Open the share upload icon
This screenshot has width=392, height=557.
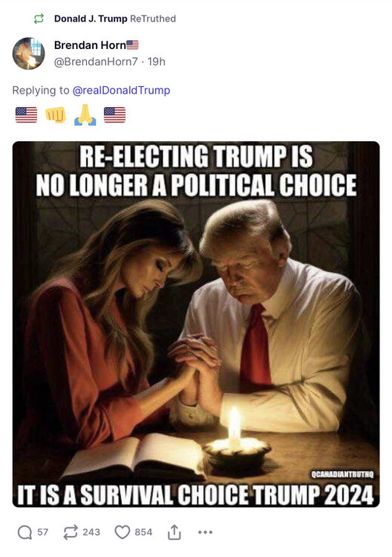pos(174,532)
